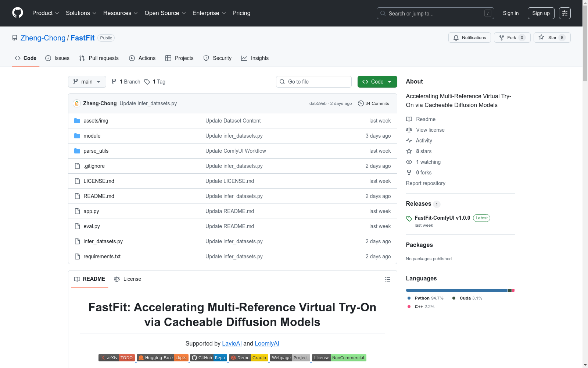588x368 pixels.
Task: Click the Python 94.7% language entry
Action: (x=426, y=298)
